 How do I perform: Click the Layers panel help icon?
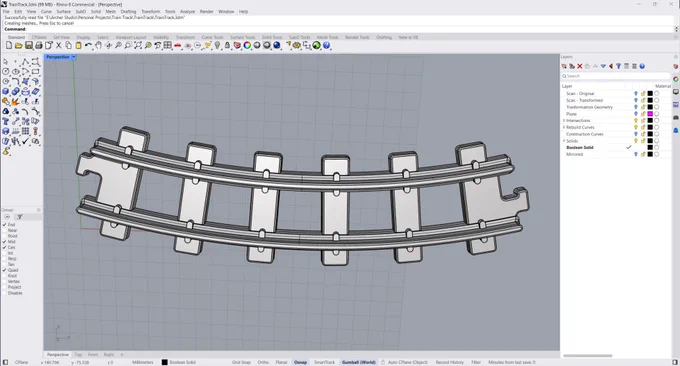[x=642, y=66]
